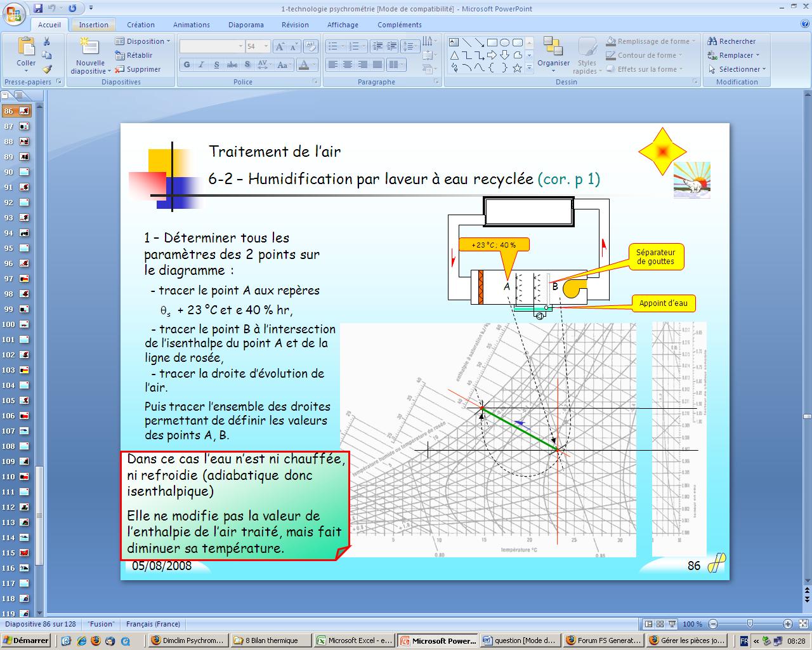Open the Révision ribbon tab
This screenshot has width=812, height=650.
coord(295,25)
